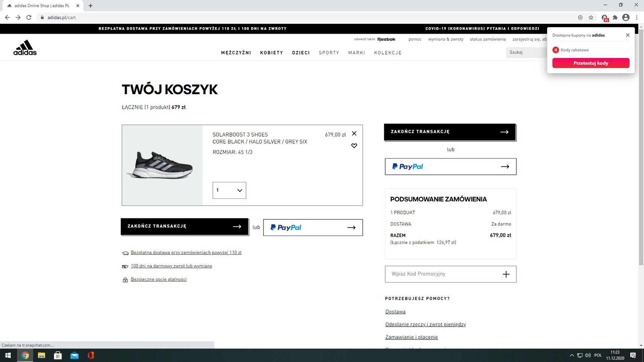Open the quantity dropdown
The width and height of the screenshot is (644, 362).
(x=229, y=190)
